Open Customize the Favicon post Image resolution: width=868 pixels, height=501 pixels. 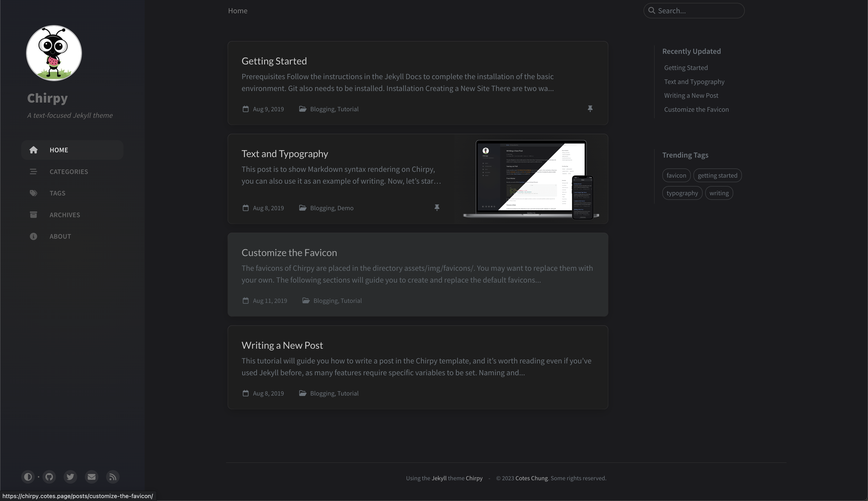click(289, 253)
